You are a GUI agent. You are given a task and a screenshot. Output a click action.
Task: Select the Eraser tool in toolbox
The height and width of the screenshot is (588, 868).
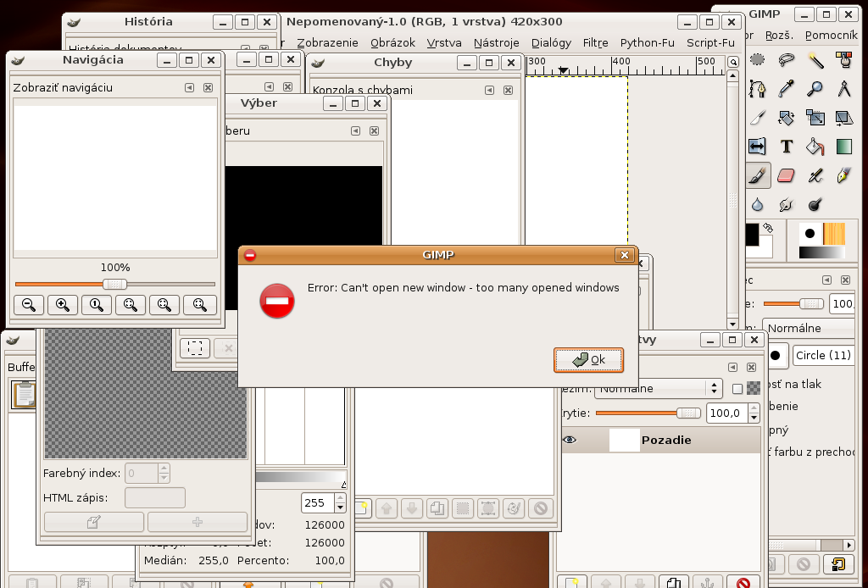coord(786,176)
